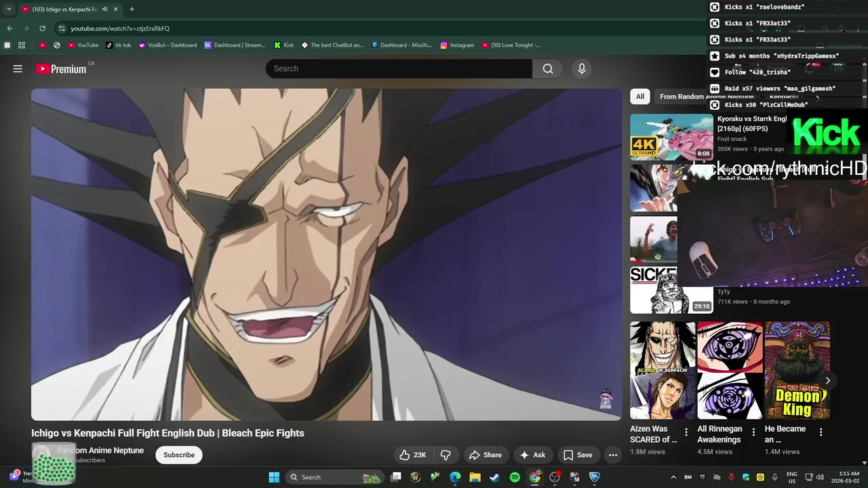Screen dimensions: 868x488
Task: Open the volume control in the tray
Action: click(820, 477)
